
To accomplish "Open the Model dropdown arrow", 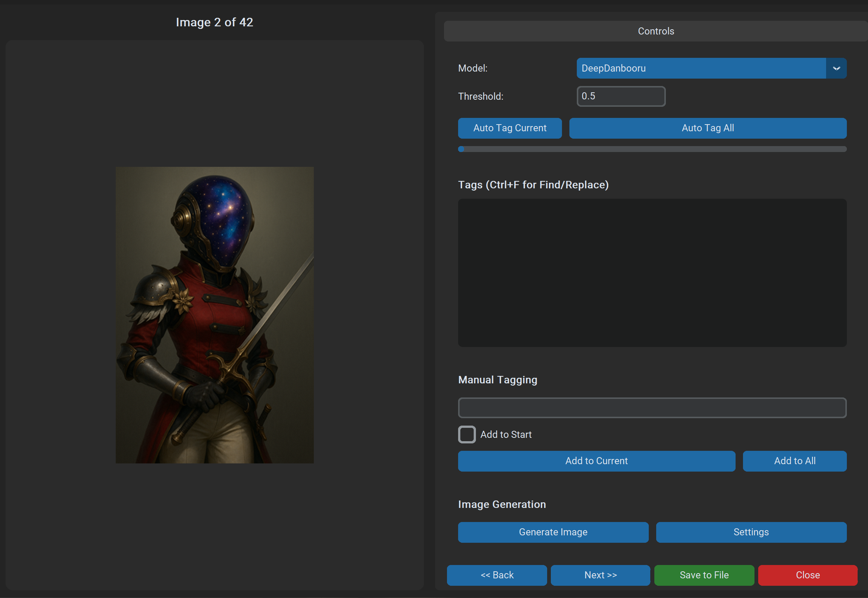I will pyautogui.click(x=836, y=68).
